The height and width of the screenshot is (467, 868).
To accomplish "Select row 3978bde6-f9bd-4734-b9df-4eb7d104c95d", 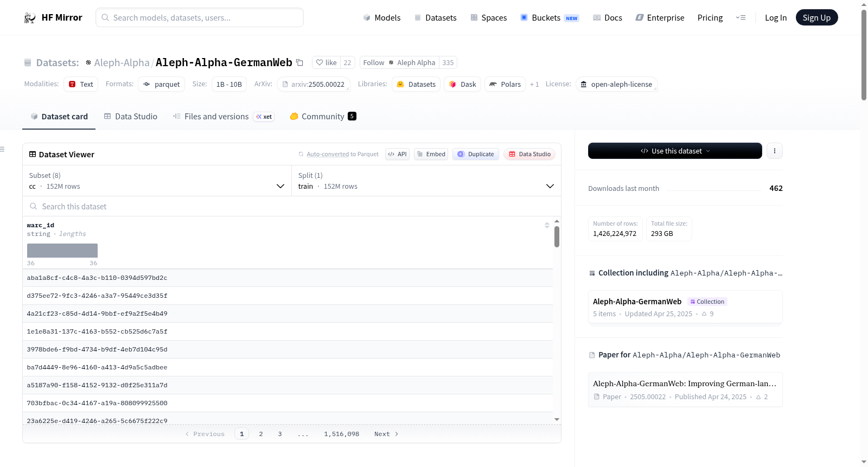I will (288, 349).
